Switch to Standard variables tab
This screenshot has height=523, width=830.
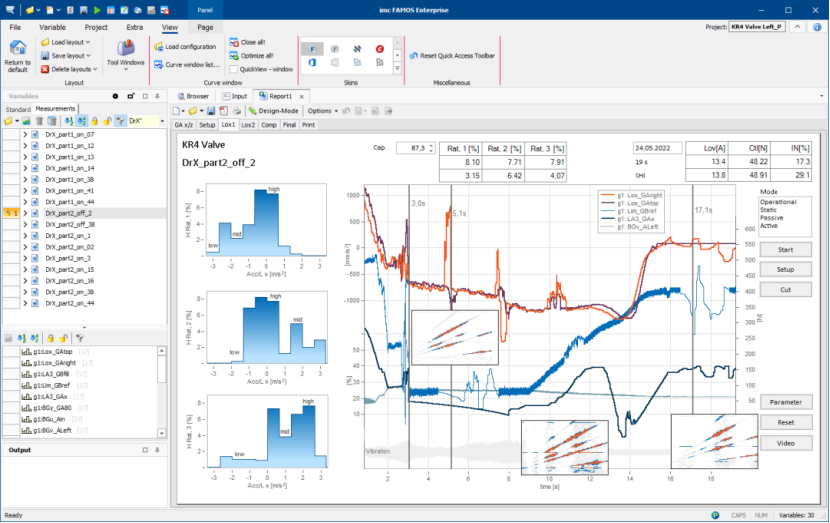point(18,109)
